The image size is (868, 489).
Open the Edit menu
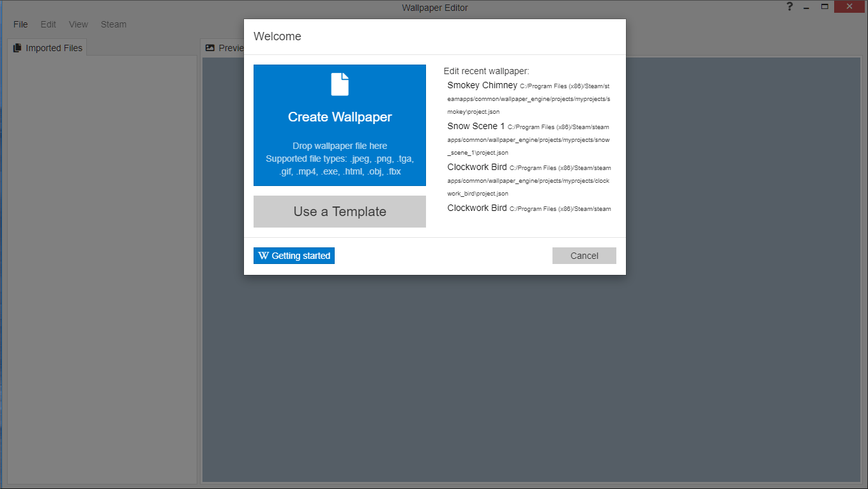coord(49,24)
